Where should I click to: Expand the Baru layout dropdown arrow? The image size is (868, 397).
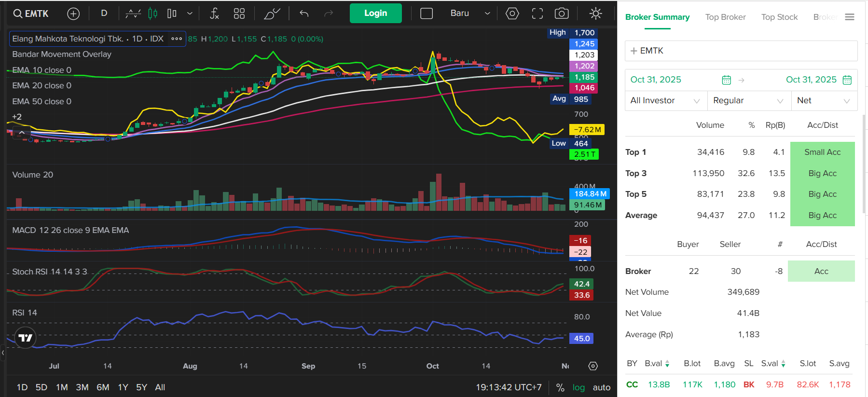(x=487, y=14)
